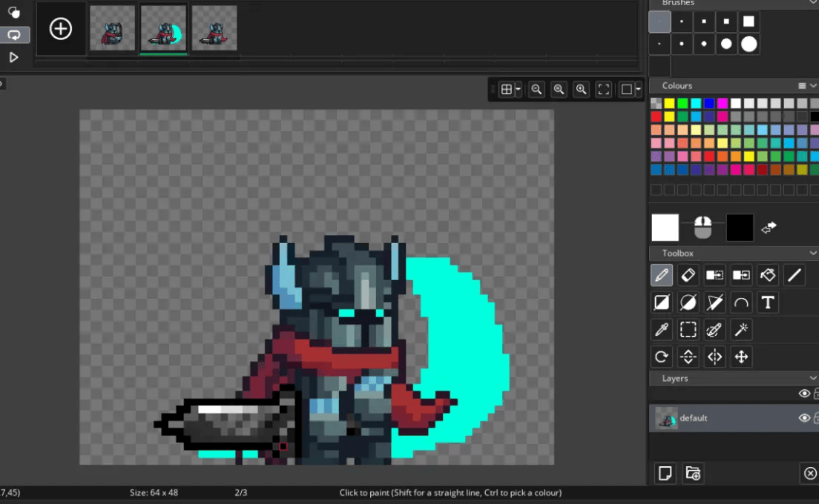This screenshot has width=819, height=504.
Task: Choose the Flood fill bucket tool
Action: point(767,275)
